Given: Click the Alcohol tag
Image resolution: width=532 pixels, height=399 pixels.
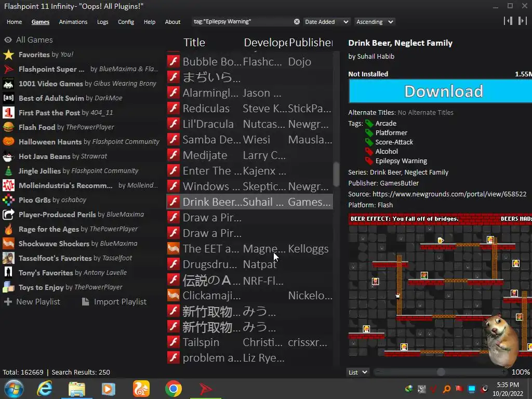Looking at the screenshot, I should click(387, 152).
